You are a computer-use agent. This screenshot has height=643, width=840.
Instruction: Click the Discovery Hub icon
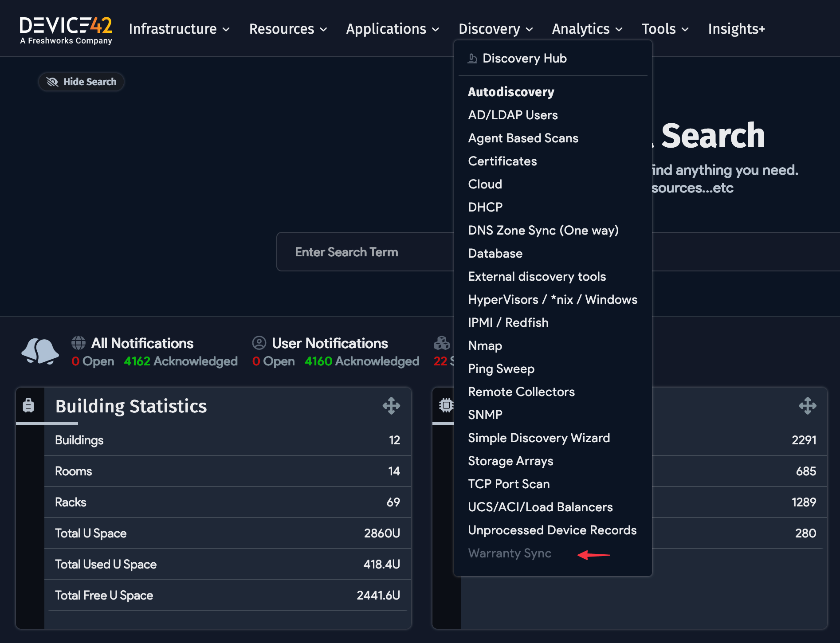pos(472,59)
